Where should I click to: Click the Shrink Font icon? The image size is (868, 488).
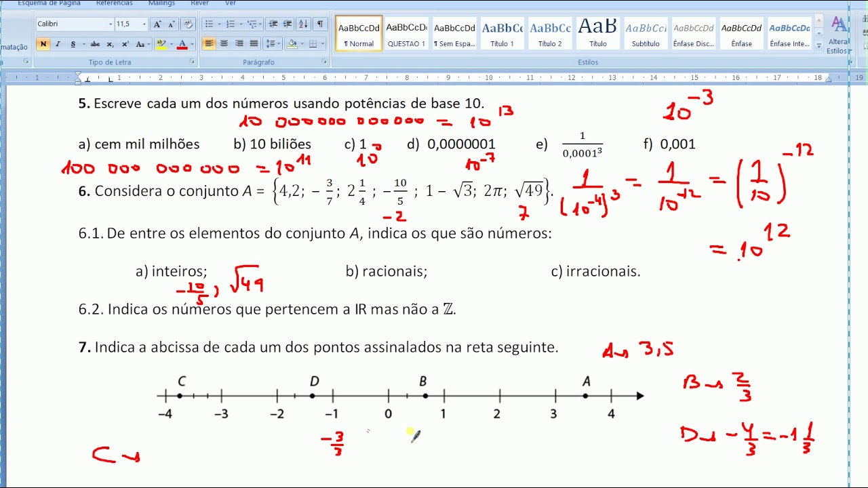click(x=172, y=24)
